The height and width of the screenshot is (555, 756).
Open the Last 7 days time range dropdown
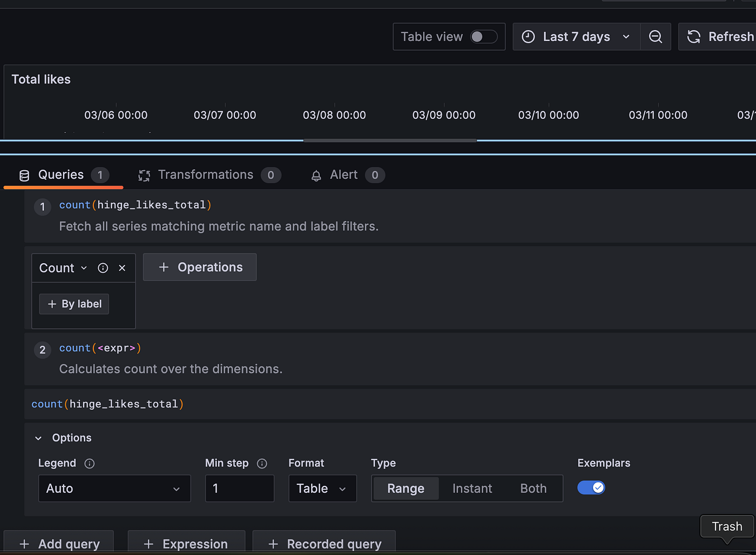(576, 37)
